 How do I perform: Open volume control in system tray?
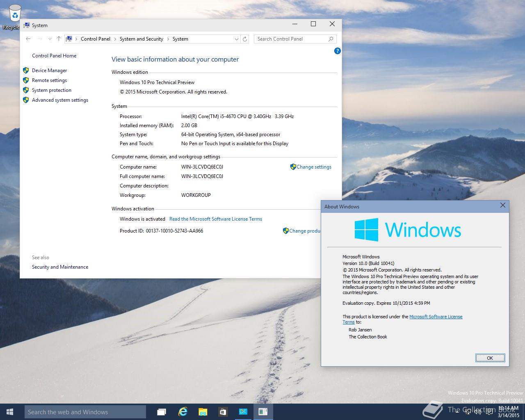pos(477,412)
